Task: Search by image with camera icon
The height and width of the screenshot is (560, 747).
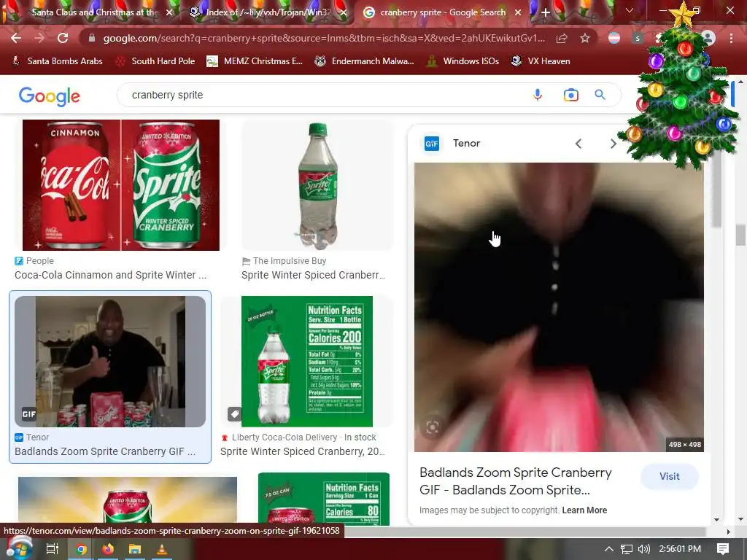Action: (x=570, y=95)
